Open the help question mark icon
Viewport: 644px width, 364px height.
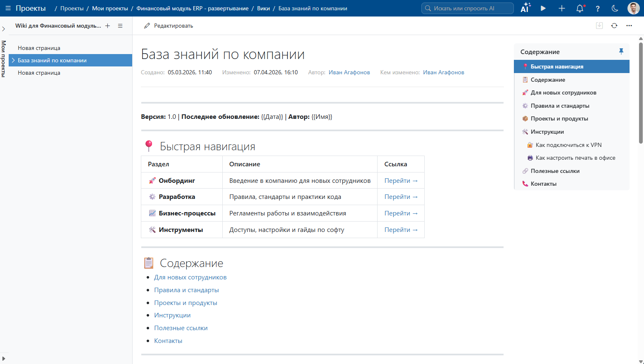pos(597,8)
